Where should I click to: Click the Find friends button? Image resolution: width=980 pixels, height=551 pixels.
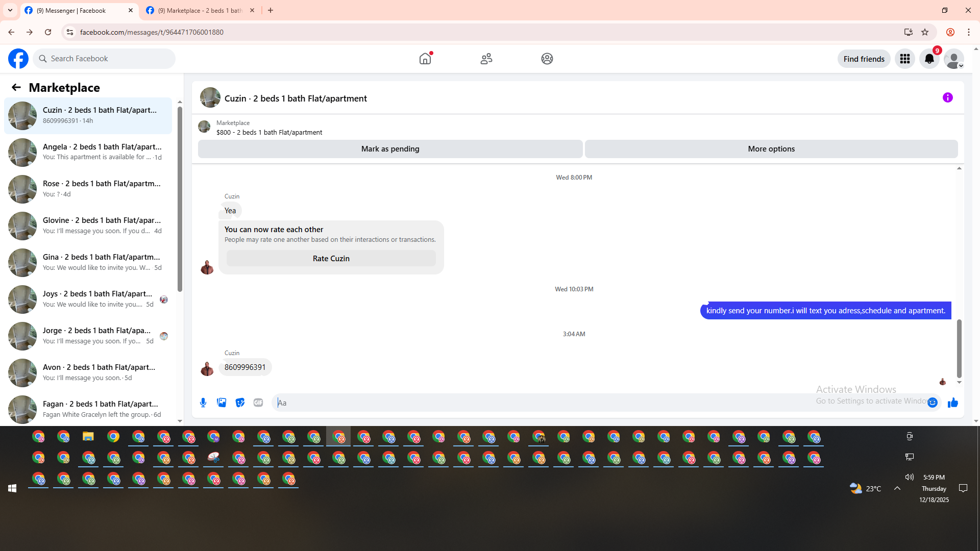(x=864, y=59)
